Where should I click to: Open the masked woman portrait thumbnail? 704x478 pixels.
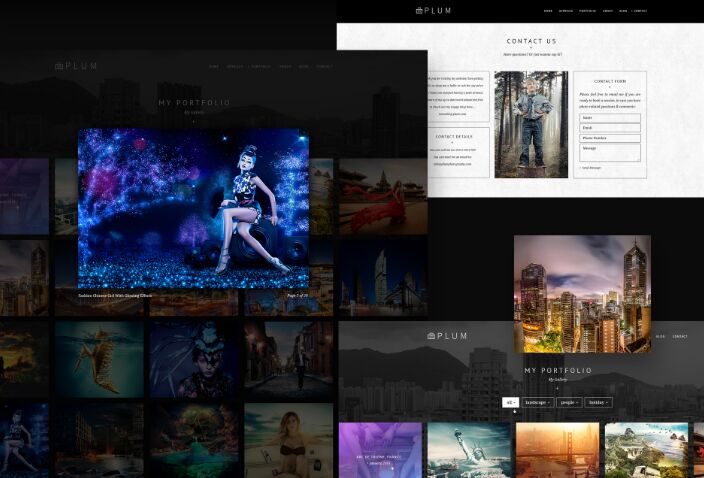click(x=194, y=359)
